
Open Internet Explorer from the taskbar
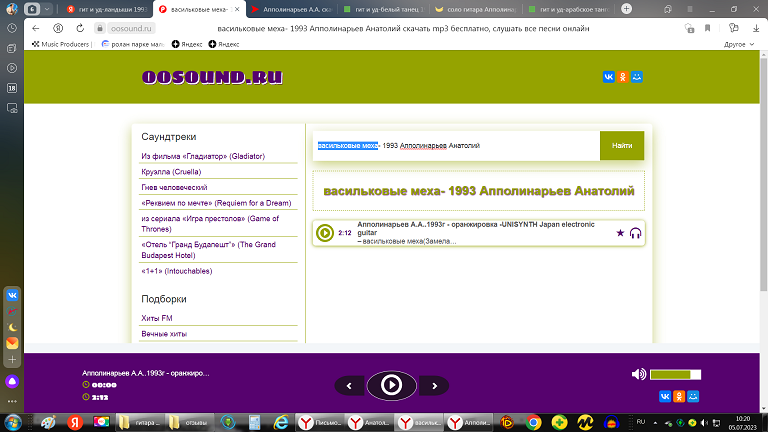tap(281, 422)
